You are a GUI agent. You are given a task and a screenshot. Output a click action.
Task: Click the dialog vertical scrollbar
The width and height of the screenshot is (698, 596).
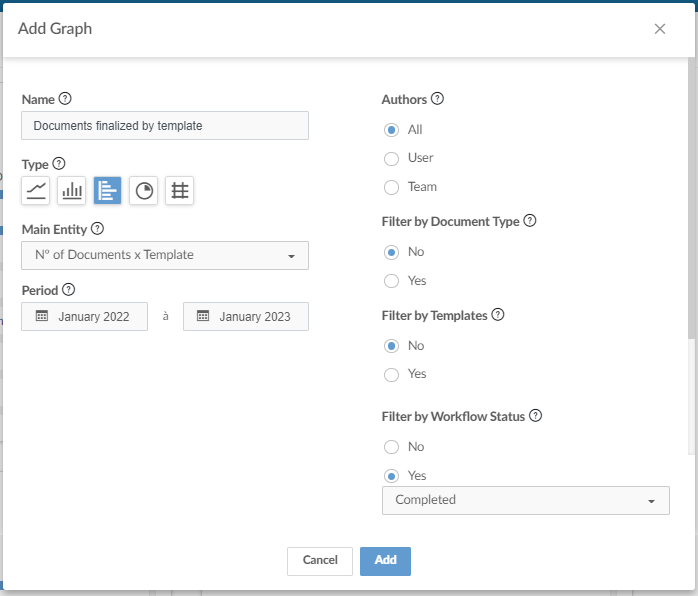[x=691, y=198]
